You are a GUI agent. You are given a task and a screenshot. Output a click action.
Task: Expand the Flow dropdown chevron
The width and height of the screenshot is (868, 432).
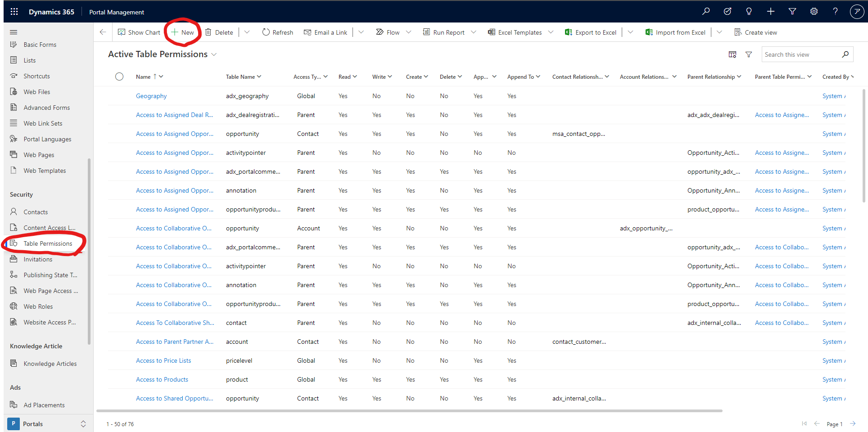(x=409, y=32)
